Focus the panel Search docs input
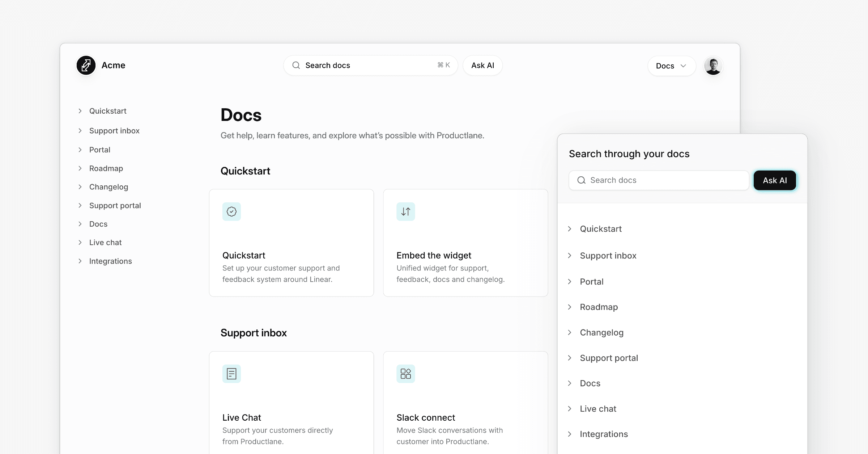This screenshot has width=868, height=454. [x=659, y=180]
